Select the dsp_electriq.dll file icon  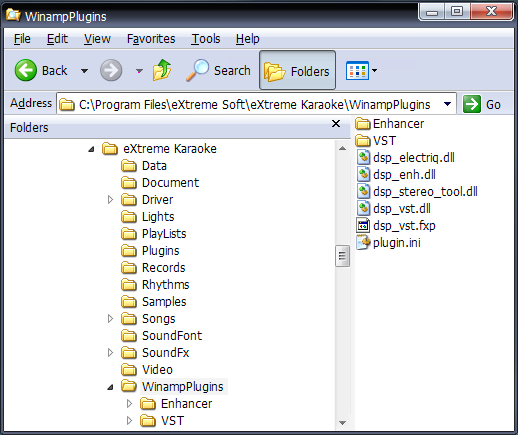pyautogui.click(x=363, y=157)
